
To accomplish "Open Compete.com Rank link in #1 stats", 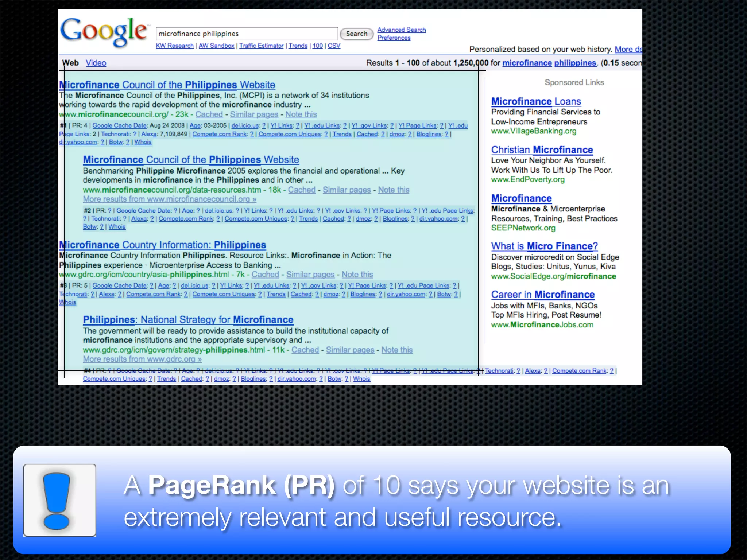I will pos(220,134).
